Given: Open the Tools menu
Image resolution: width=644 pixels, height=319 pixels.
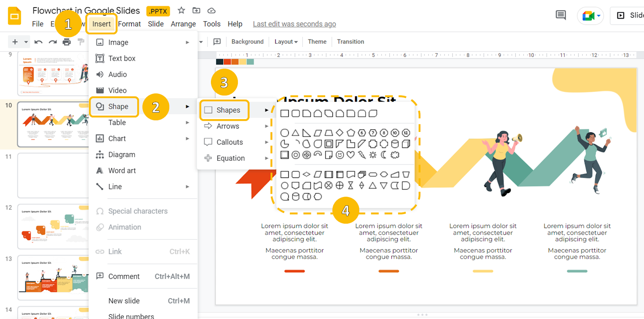Looking at the screenshot, I should 212,24.
